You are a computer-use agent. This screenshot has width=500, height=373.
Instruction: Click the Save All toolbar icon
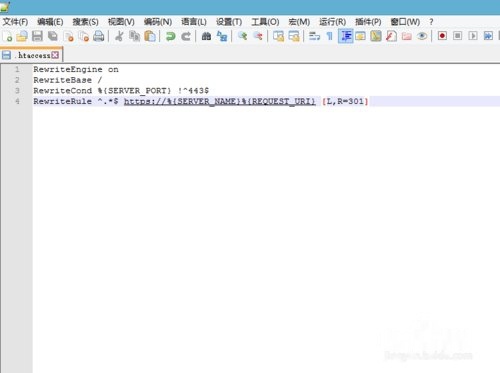[53, 36]
